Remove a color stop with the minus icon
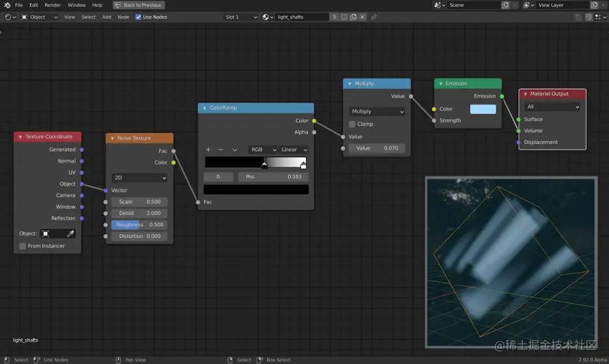609x364 pixels. tap(221, 150)
